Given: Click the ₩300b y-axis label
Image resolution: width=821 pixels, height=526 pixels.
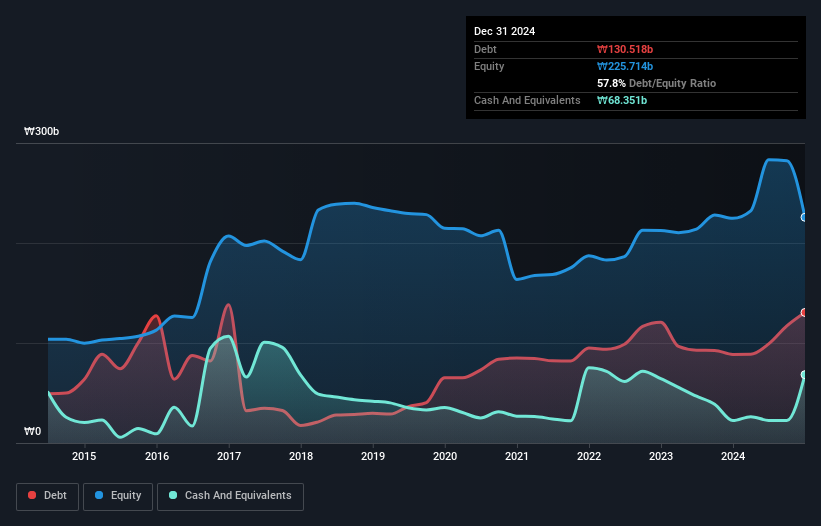Looking at the screenshot, I should (x=41, y=131).
